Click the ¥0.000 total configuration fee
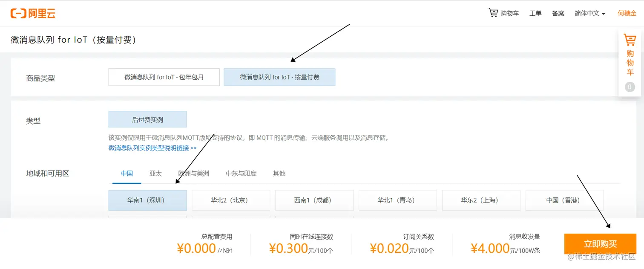644x269 pixels. coord(196,248)
